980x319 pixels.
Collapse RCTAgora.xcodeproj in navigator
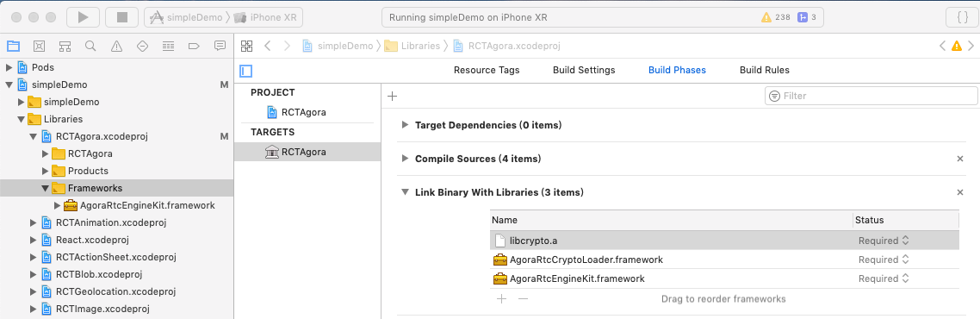click(33, 136)
